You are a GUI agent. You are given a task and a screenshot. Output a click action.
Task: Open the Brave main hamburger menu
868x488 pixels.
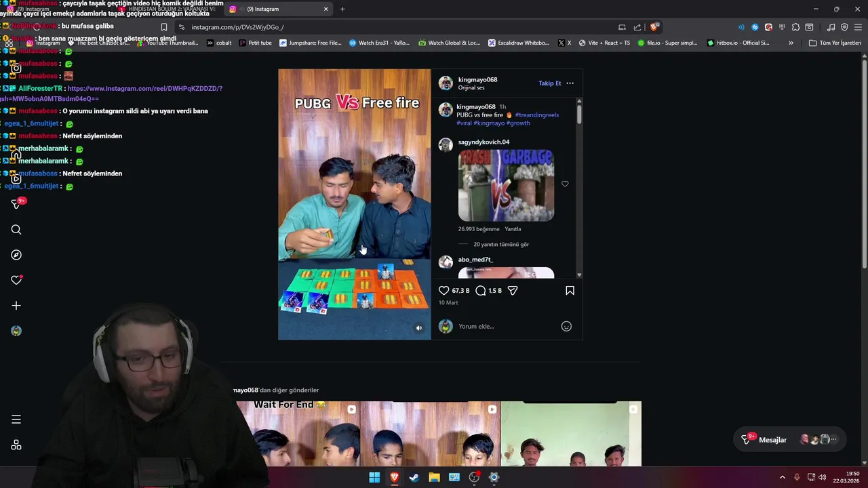pos(858,27)
